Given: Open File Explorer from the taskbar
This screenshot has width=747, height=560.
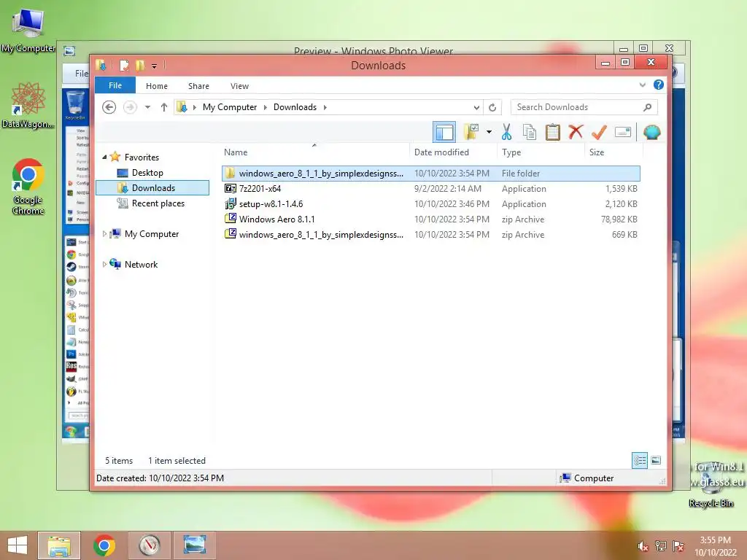Looking at the screenshot, I should click(x=59, y=545).
